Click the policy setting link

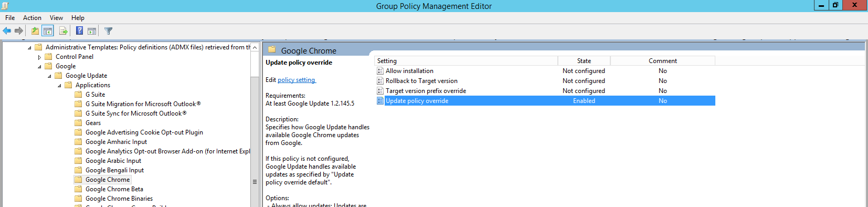[x=297, y=80]
